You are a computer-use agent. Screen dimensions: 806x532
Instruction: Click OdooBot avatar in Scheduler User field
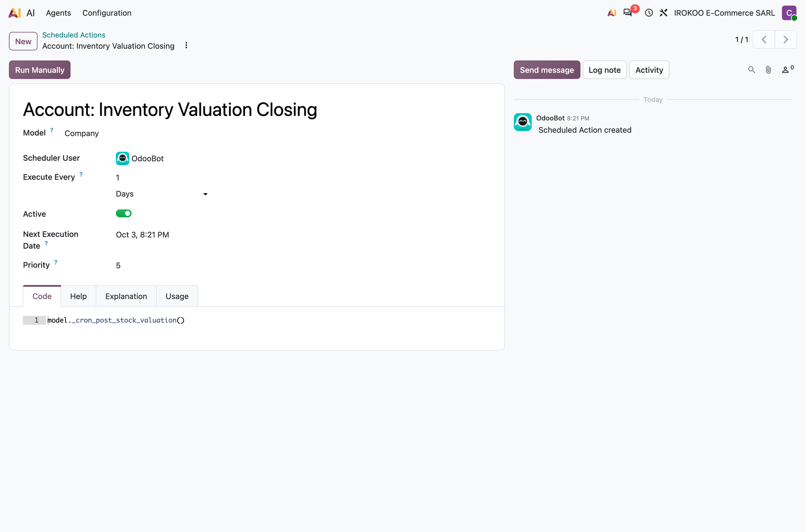pos(123,158)
